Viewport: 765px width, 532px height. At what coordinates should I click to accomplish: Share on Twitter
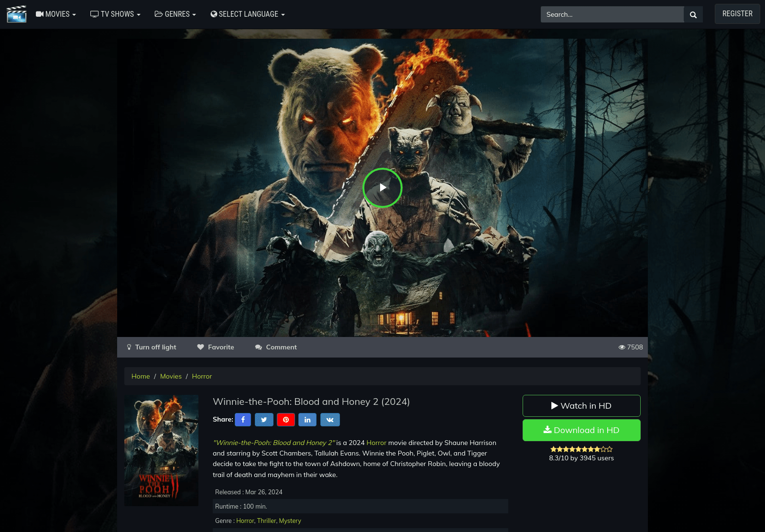point(264,420)
